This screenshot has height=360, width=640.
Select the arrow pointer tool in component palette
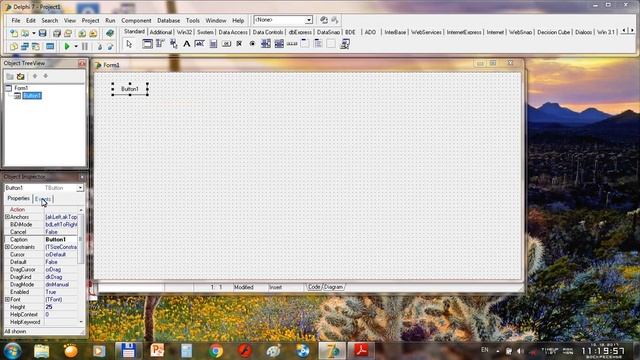tap(129, 44)
